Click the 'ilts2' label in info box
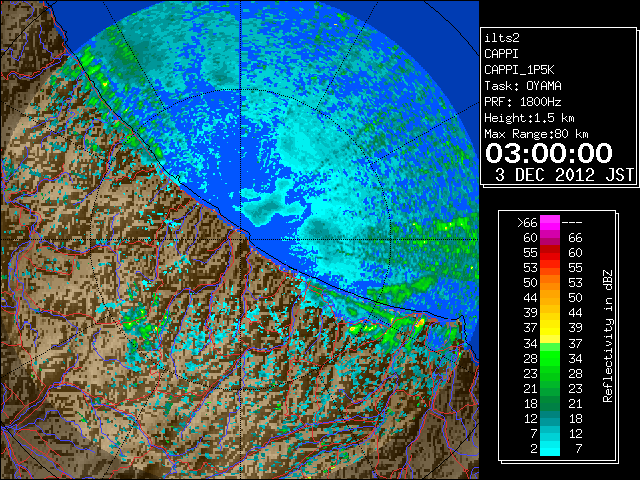 (x=502, y=38)
